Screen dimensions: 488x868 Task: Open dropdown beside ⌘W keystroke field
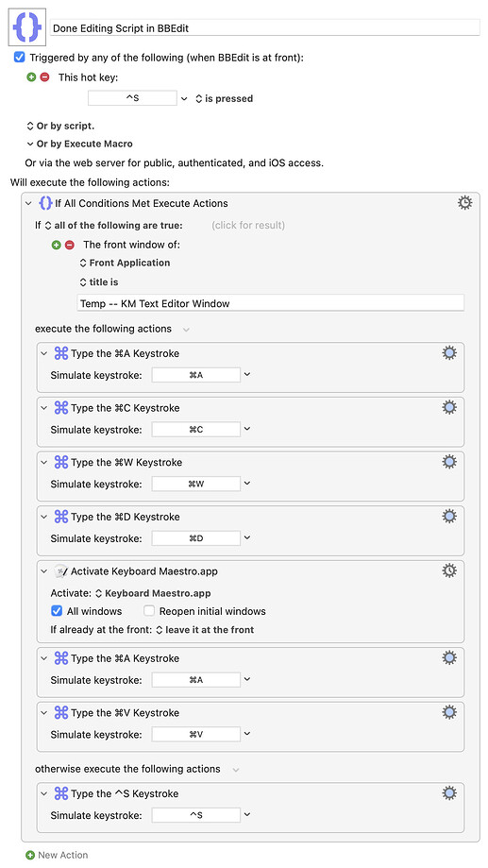point(247,484)
